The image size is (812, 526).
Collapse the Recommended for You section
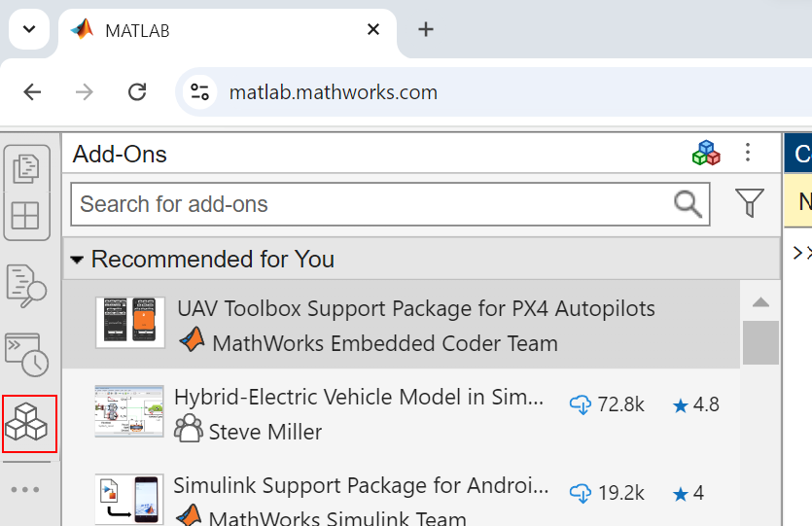point(78,260)
